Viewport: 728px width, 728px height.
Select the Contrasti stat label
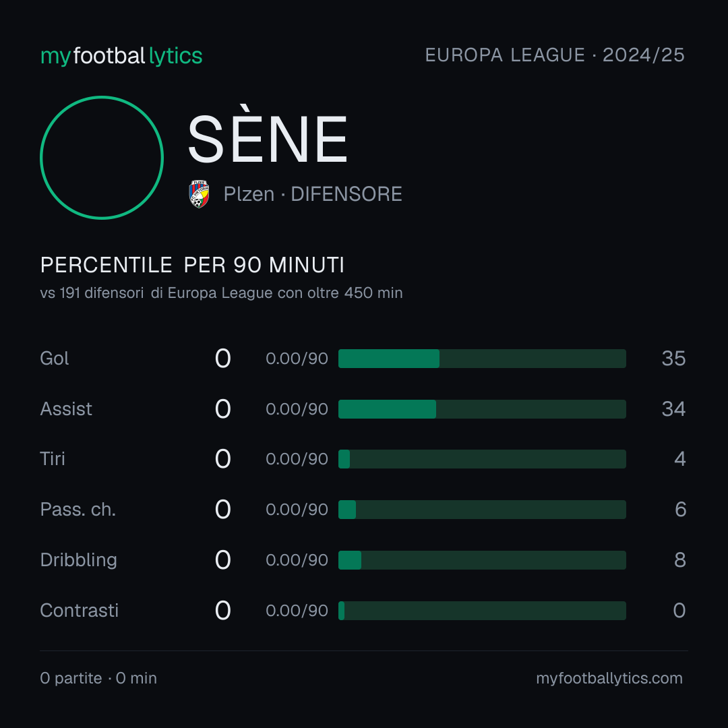coord(80,611)
